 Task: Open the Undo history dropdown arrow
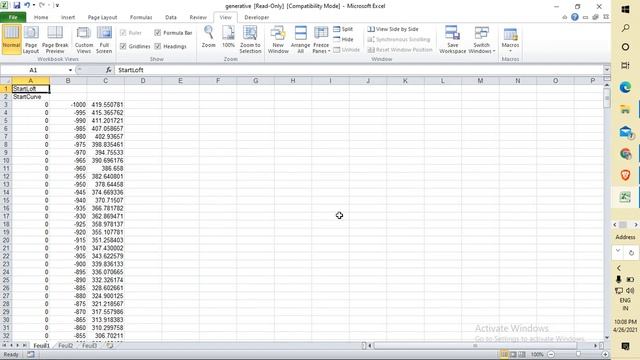33,6
